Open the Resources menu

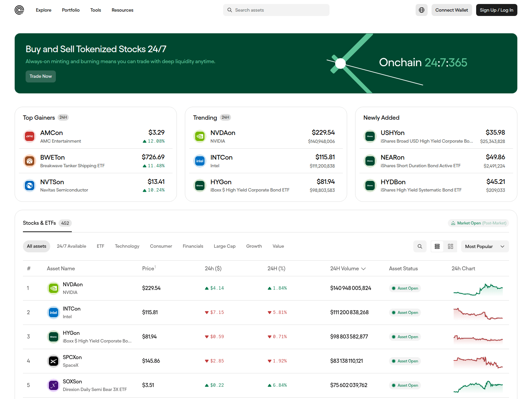[122, 10]
